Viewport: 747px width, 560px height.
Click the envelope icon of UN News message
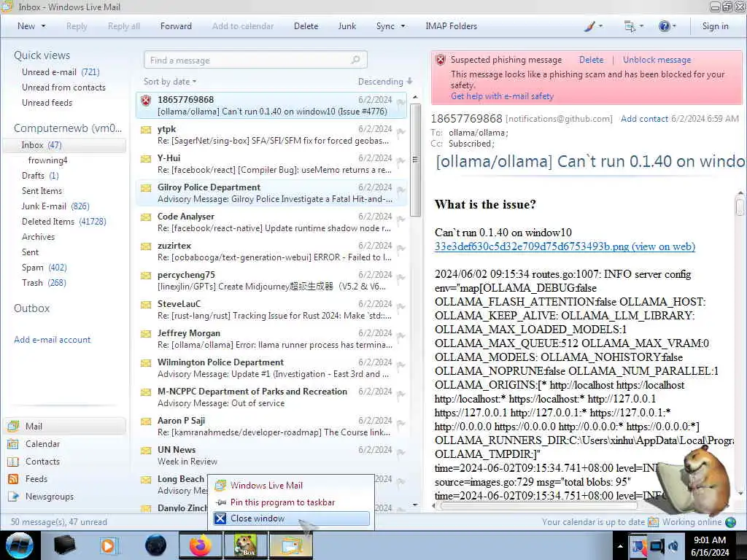pyautogui.click(x=146, y=451)
